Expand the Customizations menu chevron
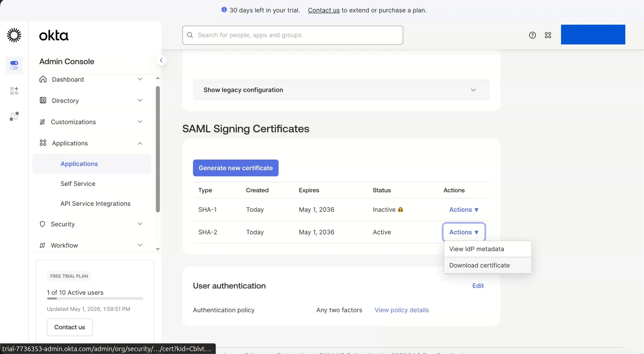The height and width of the screenshot is (354, 644). [140, 121]
